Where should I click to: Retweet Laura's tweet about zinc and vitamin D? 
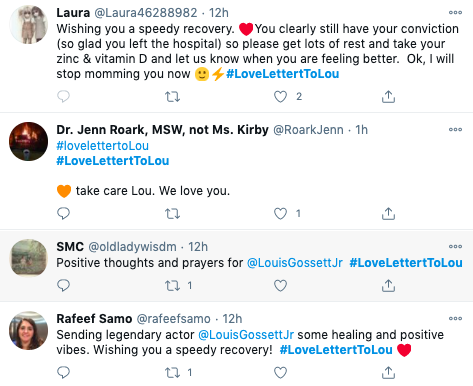click(172, 97)
